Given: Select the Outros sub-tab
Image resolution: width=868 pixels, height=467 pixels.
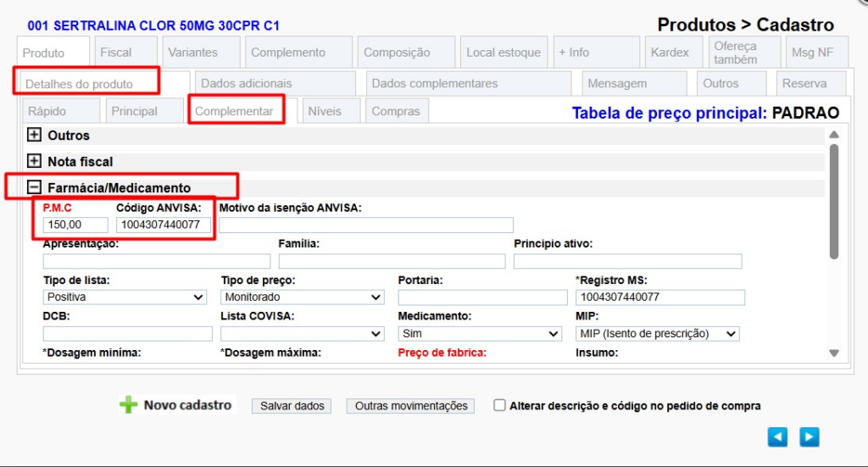Looking at the screenshot, I should (x=732, y=83).
